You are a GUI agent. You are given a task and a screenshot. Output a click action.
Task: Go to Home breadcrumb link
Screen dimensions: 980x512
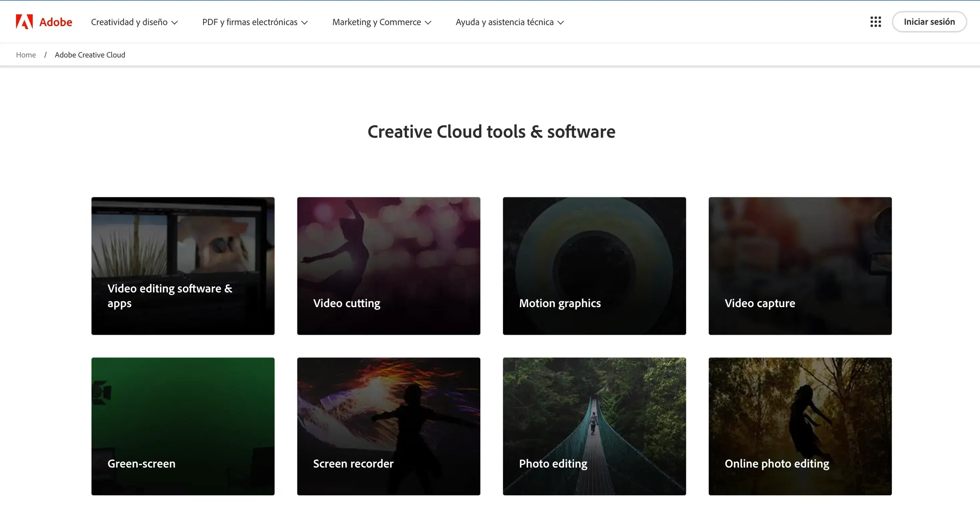(26, 55)
